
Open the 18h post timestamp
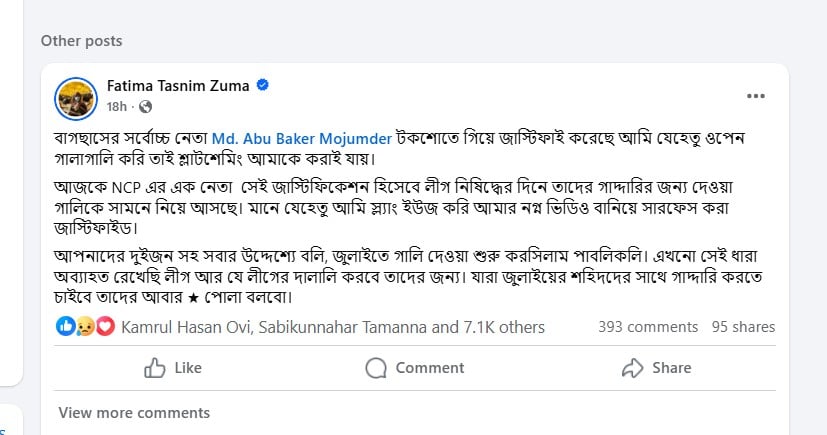[117, 107]
